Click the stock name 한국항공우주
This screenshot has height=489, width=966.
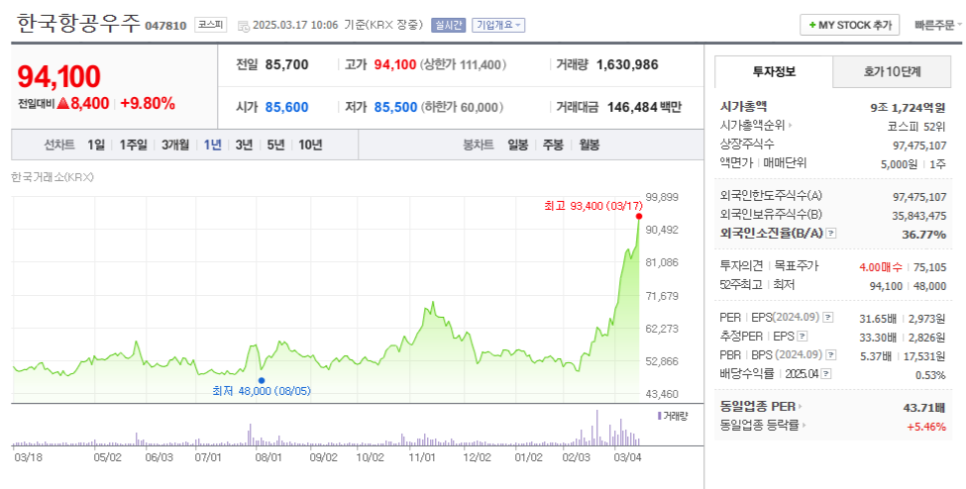click(78, 25)
